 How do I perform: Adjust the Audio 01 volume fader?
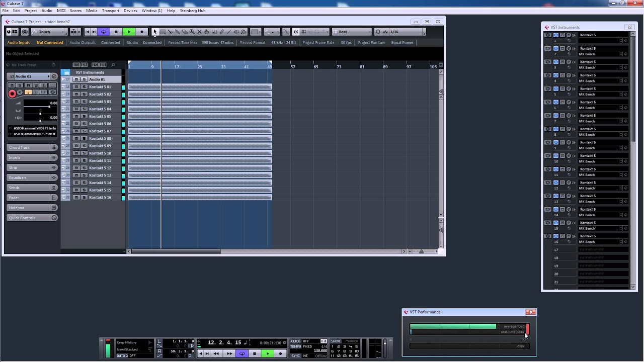pos(49,107)
